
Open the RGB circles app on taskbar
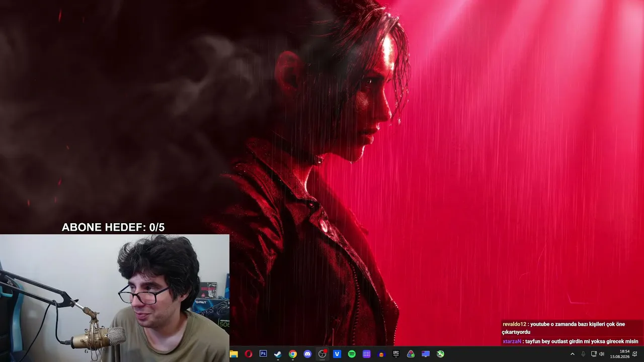411,354
